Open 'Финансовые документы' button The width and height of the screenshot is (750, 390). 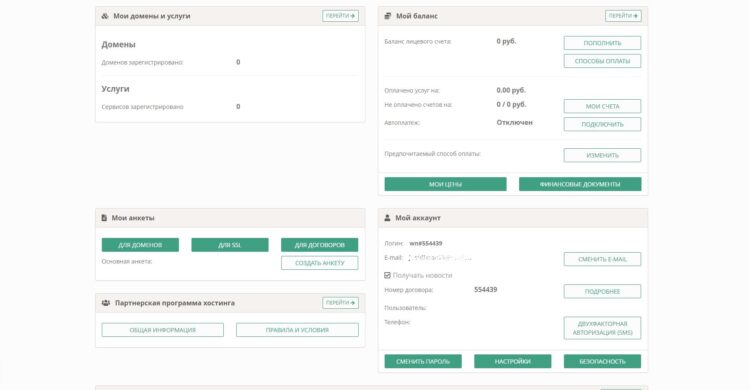point(580,184)
